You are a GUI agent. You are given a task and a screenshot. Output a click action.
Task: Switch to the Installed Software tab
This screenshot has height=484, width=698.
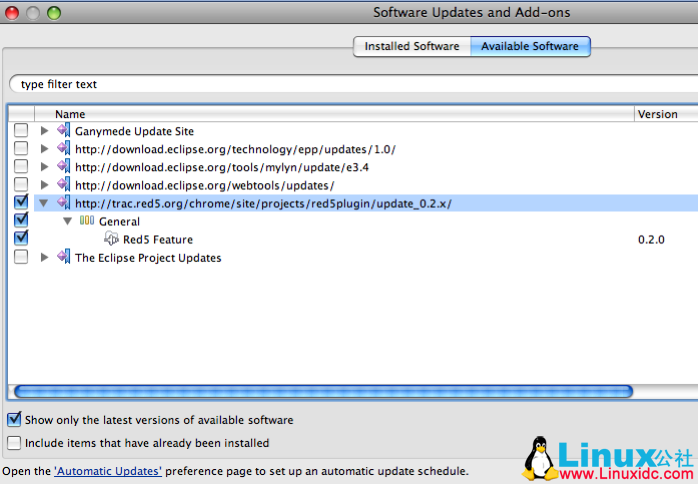(412, 46)
